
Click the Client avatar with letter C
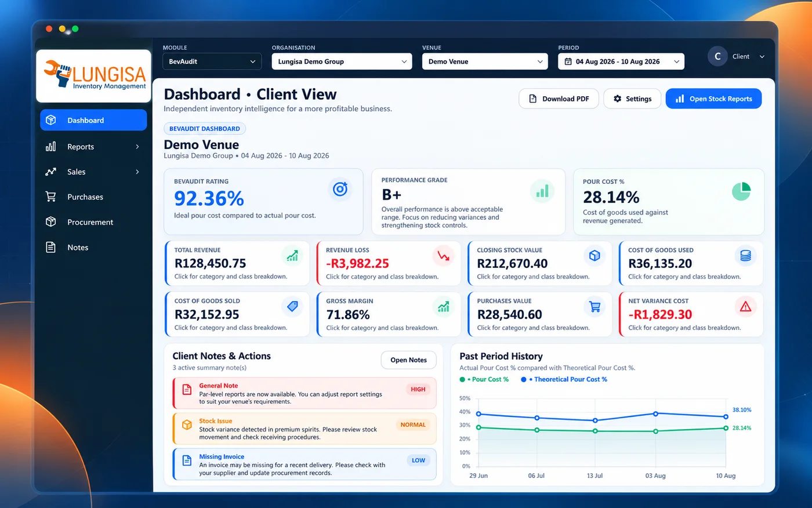point(717,56)
